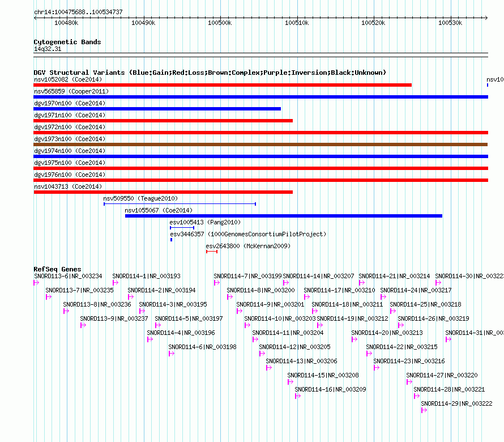
Task: Select the blue nsv565859 gain variant bar
Action: (260, 97)
